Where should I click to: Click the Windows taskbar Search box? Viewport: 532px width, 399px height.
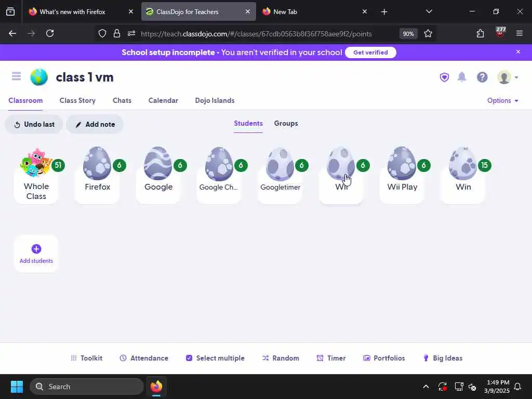pos(87,387)
